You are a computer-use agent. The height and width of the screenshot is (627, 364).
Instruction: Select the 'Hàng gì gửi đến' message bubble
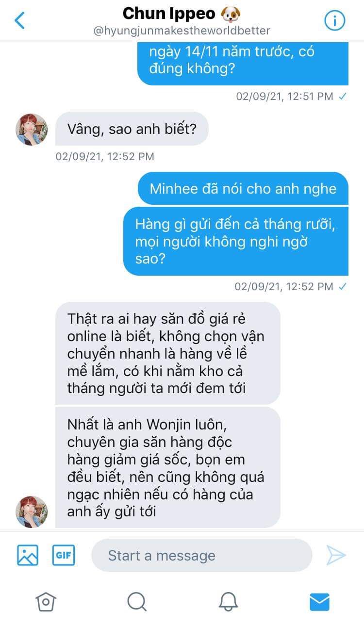(236, 241)
